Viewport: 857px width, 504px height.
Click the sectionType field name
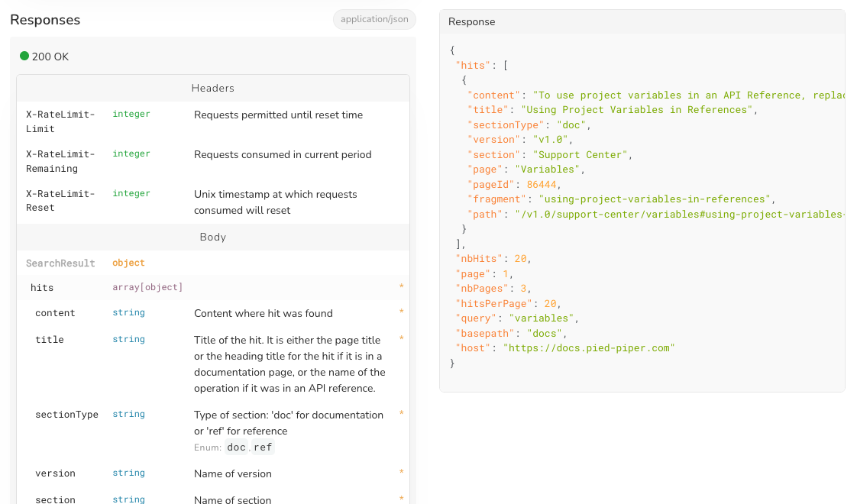coord(66,415)
